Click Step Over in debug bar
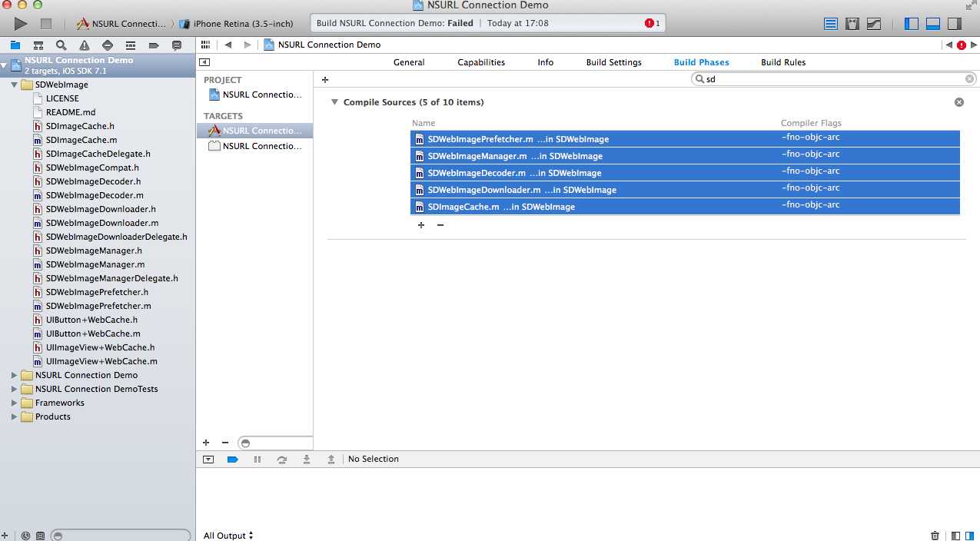980x541 pixels. [282, 459]
